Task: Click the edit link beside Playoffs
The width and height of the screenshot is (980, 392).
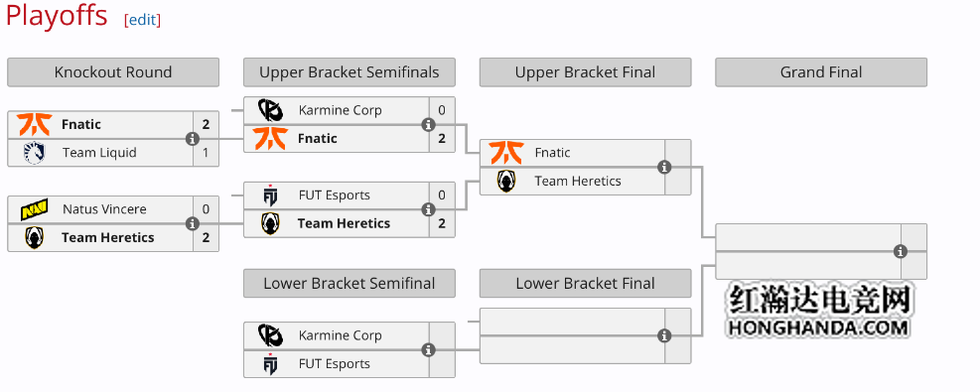Action: (x=143, y=20)
